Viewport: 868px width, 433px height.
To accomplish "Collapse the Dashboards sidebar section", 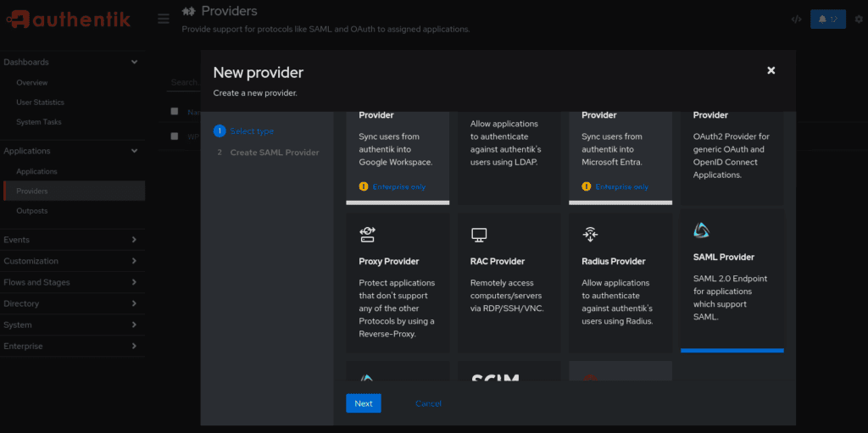I will [73, 62].
